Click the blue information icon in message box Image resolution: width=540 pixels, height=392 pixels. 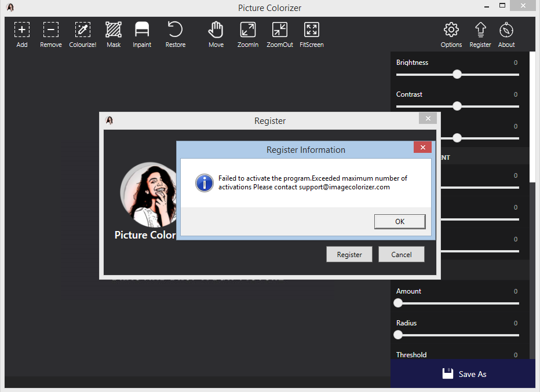click(204, 183)
